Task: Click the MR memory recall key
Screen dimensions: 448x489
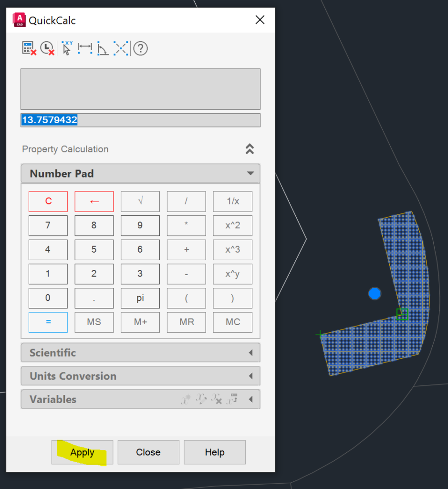Action: 186,322
